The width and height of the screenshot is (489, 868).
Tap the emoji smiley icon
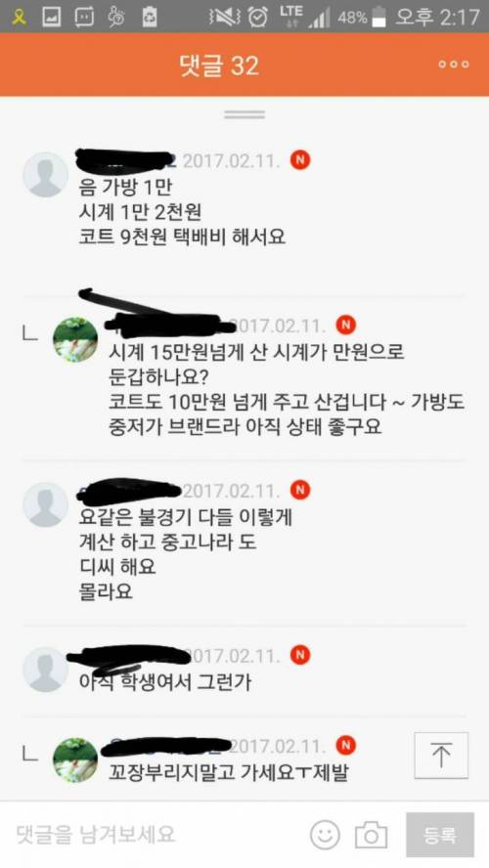[325, 834]
